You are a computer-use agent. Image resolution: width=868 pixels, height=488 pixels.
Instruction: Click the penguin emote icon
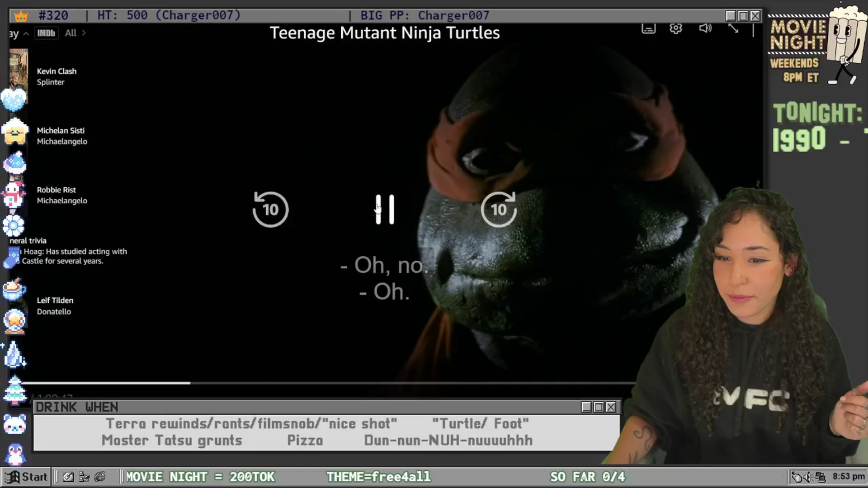15,454
